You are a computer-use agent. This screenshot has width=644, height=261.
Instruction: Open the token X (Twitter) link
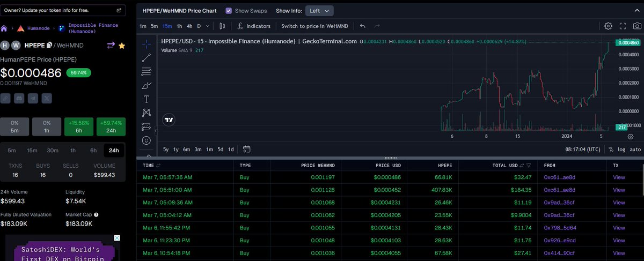(47, 98)
